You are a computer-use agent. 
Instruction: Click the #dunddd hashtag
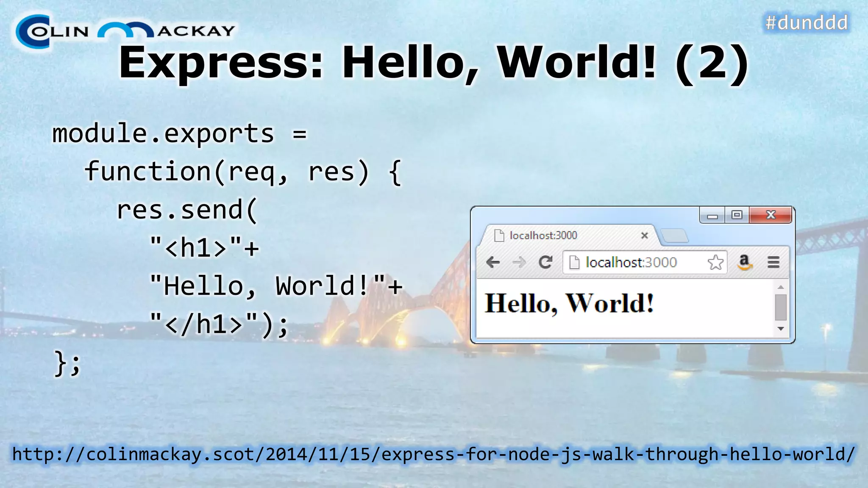pyautogui.click(x=807, y=22)
